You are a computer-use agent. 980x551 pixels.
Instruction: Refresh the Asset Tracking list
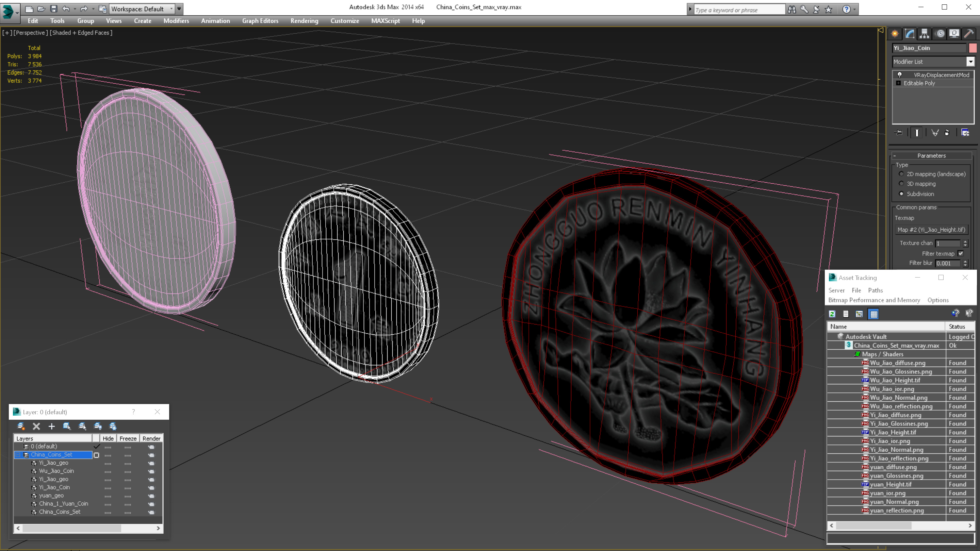(x=832, y=314)
